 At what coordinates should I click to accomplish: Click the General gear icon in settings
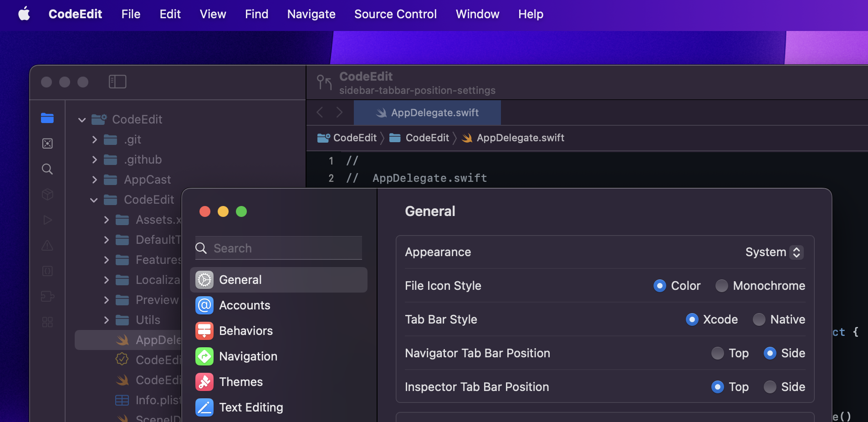click(x=204, y=280)
